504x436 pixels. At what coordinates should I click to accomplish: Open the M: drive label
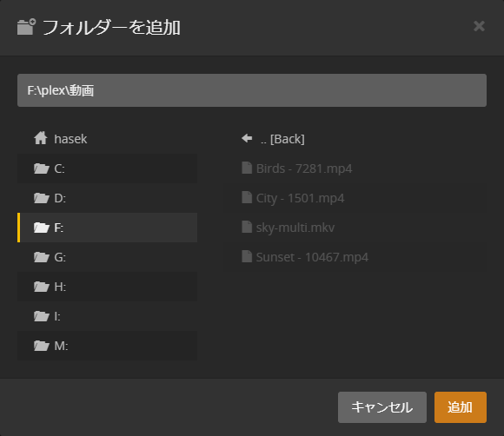pyautogui.click(x=61, y=346)
